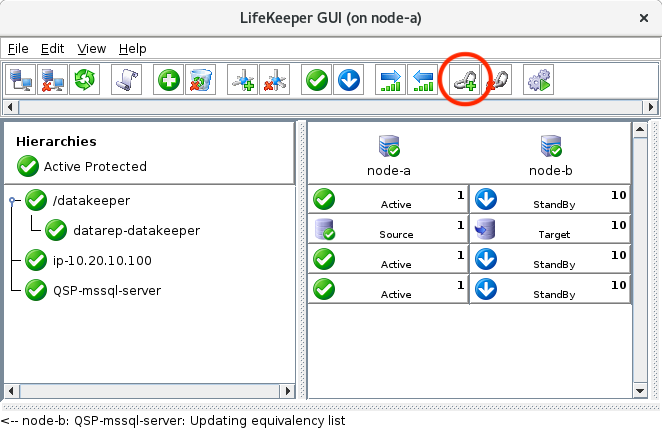This screenshot has width=662, height=428.
Task: Click the gears with play arrow toolbar icon
Action: coord(538,79)
